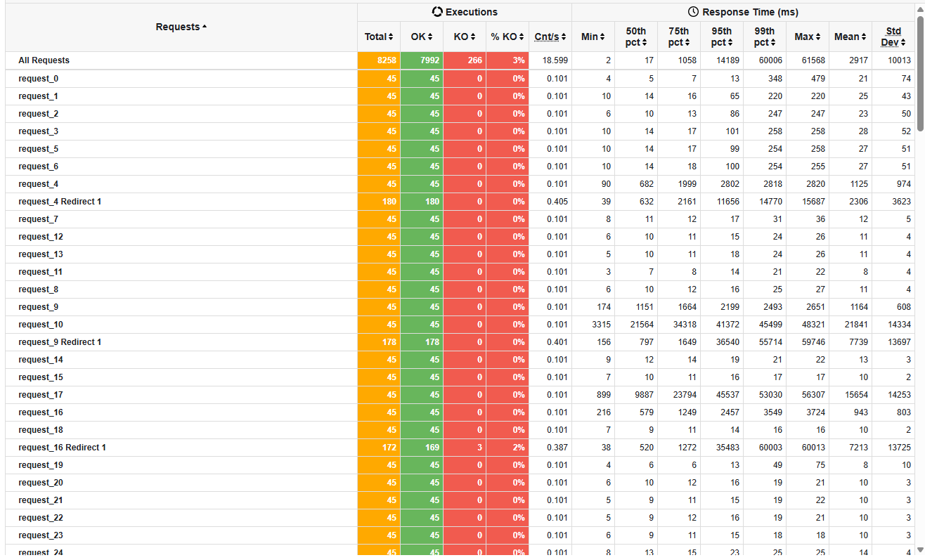Select the request_11 row label
This screenshot has height=560, width=925.
point(41,272)
